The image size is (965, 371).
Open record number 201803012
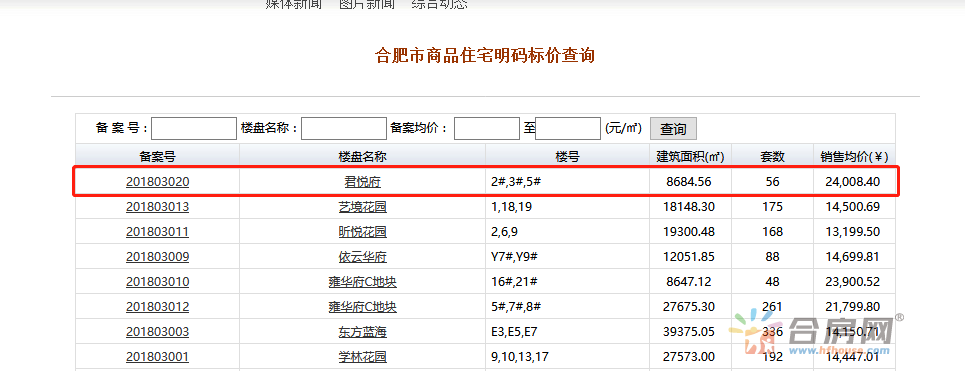[x=158, y=306]
